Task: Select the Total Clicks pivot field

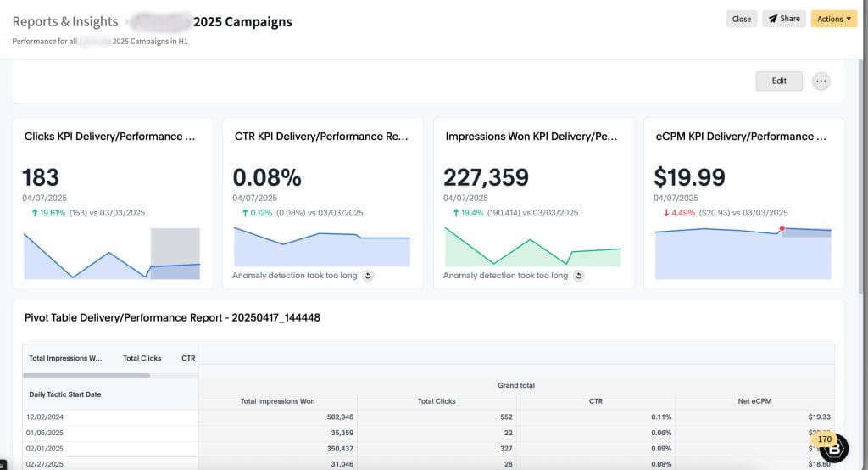Action: [142, 358]
